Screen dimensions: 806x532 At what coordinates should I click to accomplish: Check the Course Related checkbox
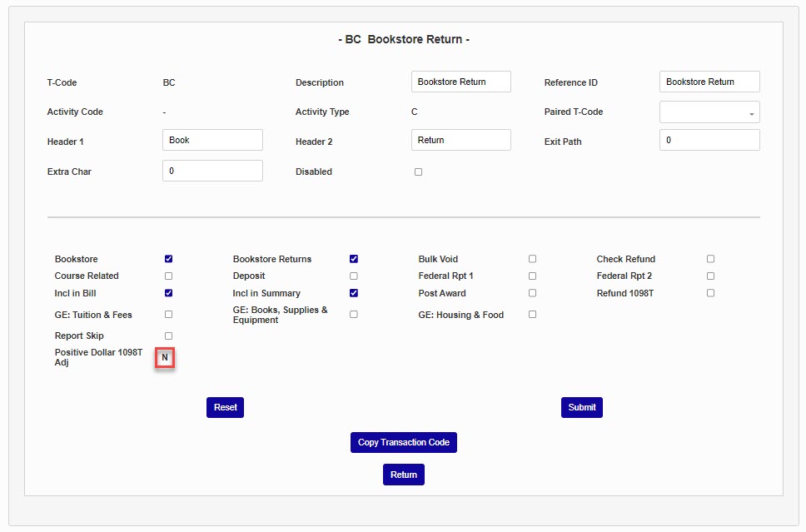(169, 276)
